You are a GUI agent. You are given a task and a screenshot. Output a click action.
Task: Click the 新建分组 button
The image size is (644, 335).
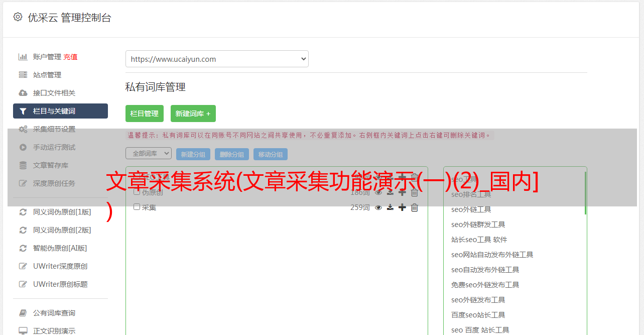click(x=193, y=154)
